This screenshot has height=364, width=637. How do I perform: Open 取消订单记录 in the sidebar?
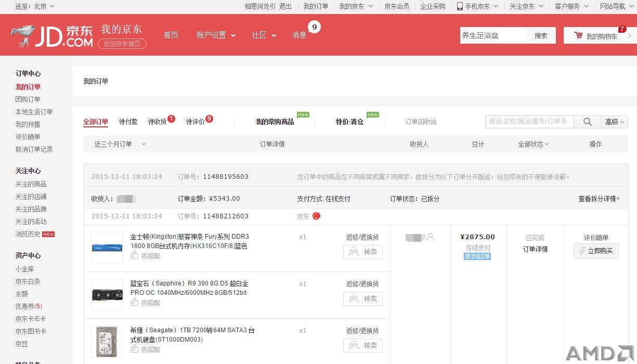click(34, 149)
